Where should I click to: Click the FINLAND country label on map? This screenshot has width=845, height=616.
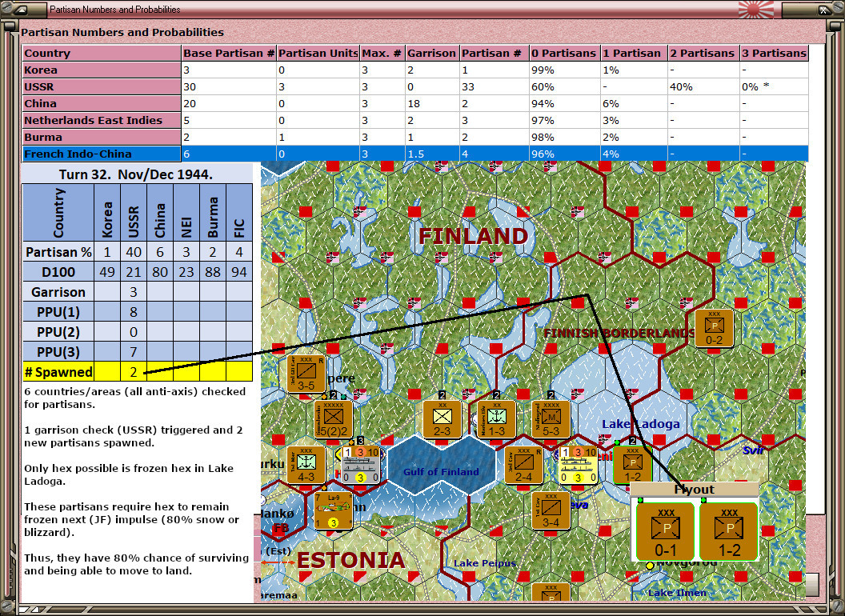[x=473, y=236]
